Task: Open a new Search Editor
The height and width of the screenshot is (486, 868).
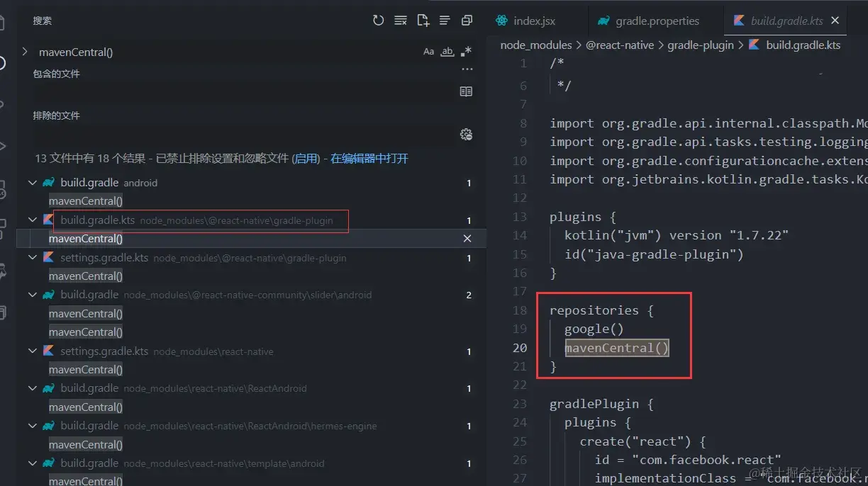Action: click(423, 21)
